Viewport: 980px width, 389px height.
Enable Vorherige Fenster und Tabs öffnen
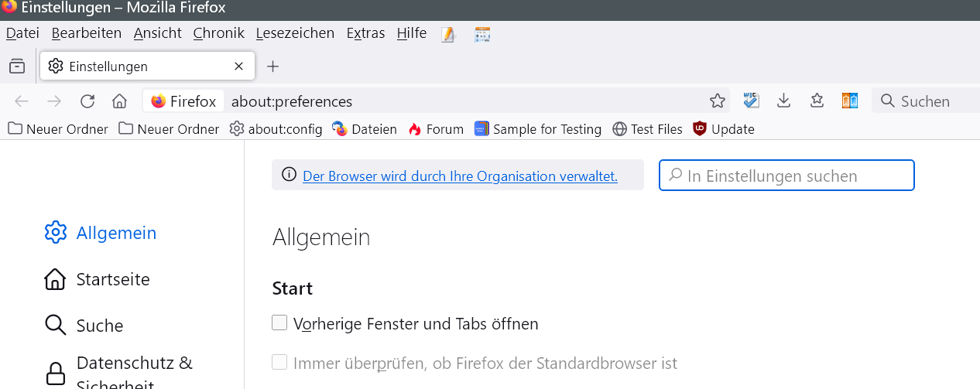pyautogui.click(x=279, y=323)
